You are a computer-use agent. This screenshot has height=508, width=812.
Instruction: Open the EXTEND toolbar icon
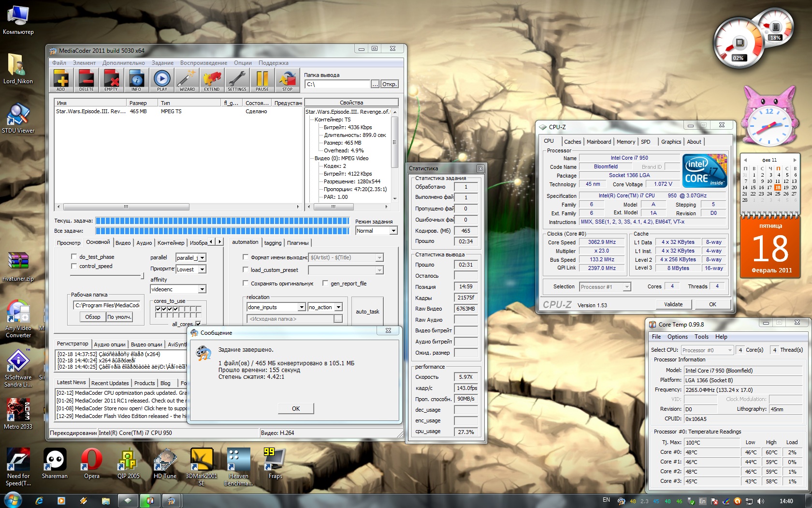click(212, 80)
